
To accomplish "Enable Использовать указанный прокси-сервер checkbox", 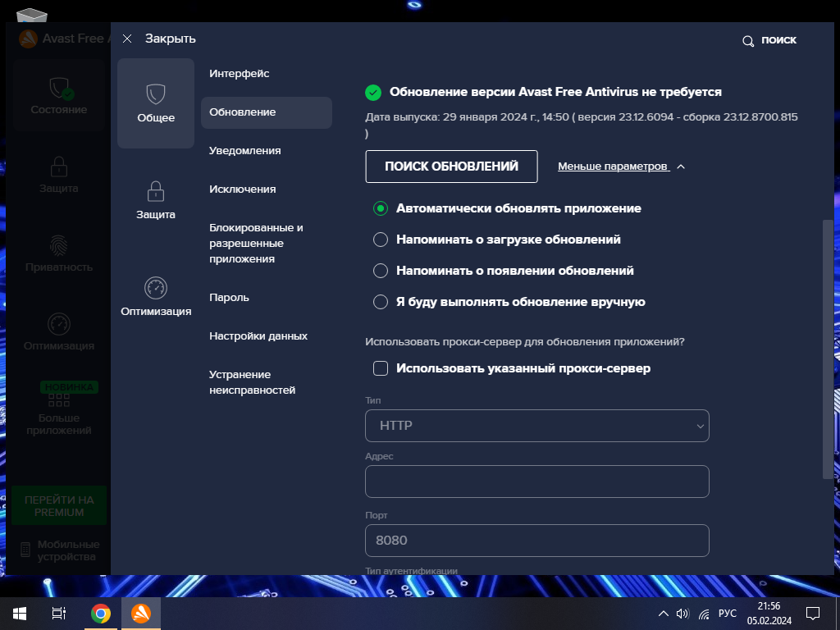I will (381, 368).
